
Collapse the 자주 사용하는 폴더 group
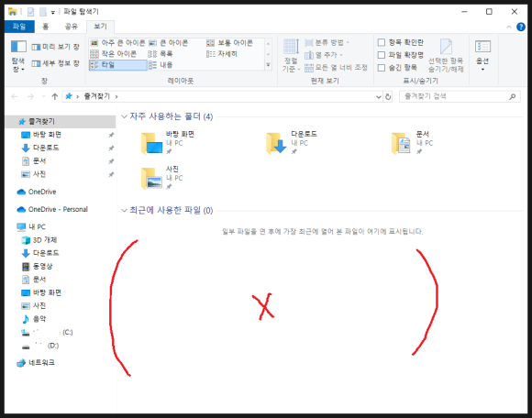124,116
